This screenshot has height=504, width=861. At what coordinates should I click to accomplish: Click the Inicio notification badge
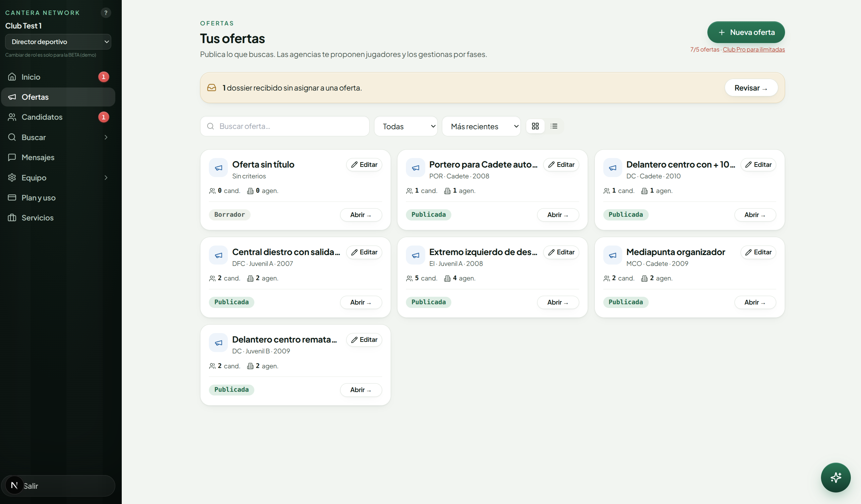[x=103, y=77]
